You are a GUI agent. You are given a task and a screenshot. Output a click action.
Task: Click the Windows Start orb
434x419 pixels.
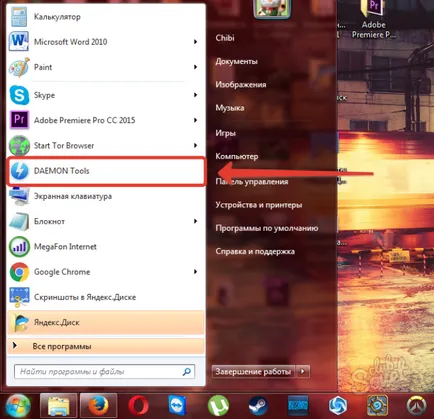[18, 406]
